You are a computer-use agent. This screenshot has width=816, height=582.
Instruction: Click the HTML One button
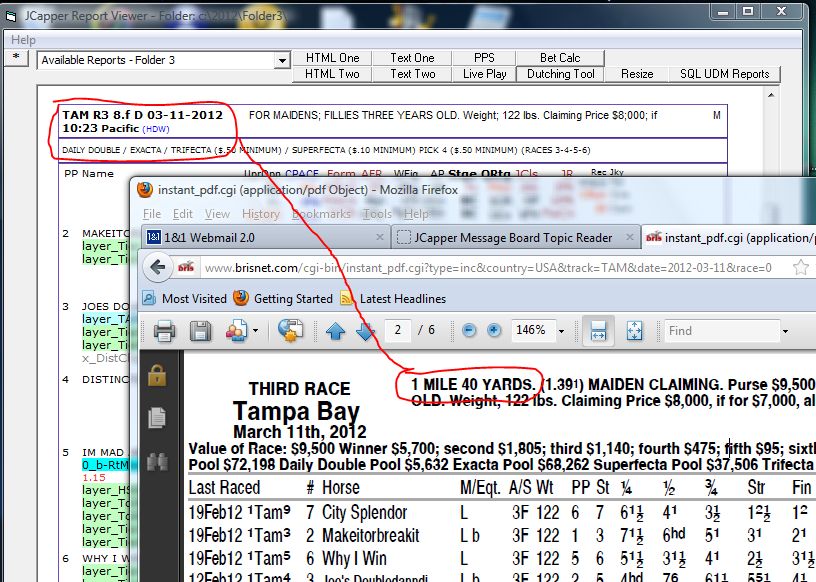(333, 58)
